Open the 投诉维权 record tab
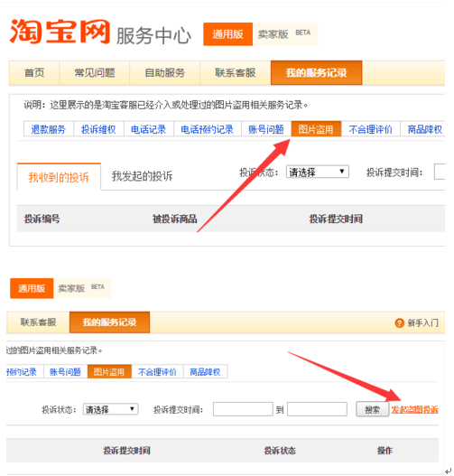Screen dimensions: 454x476 coord(98,129)
